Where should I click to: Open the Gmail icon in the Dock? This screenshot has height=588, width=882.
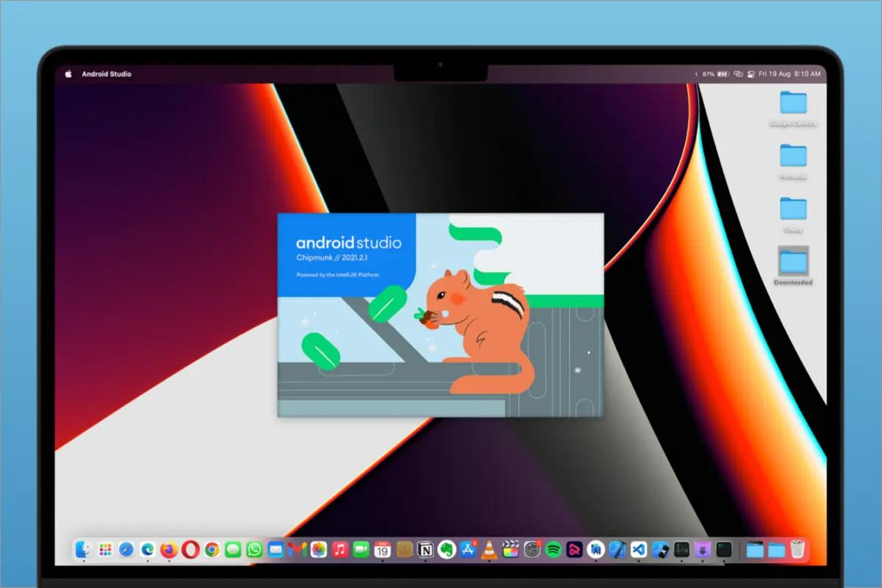297,549
